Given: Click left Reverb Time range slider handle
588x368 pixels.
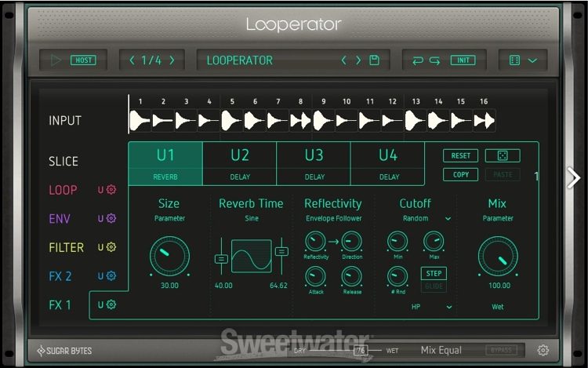Looking at the screenshot, I should click(x=221, y=259).
